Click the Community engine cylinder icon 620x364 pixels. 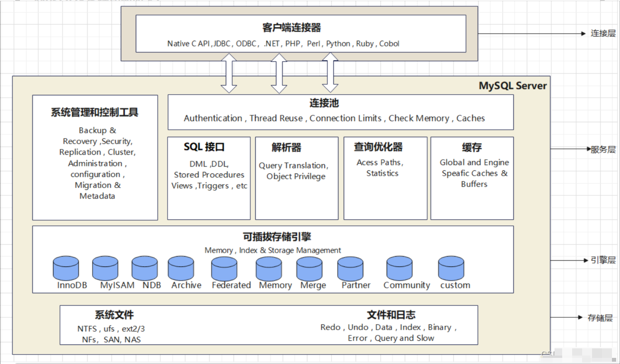click(399, 268)
